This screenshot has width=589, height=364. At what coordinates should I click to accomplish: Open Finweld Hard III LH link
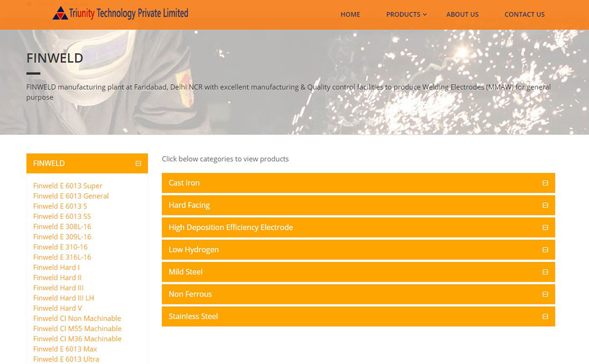pos(64,298)
